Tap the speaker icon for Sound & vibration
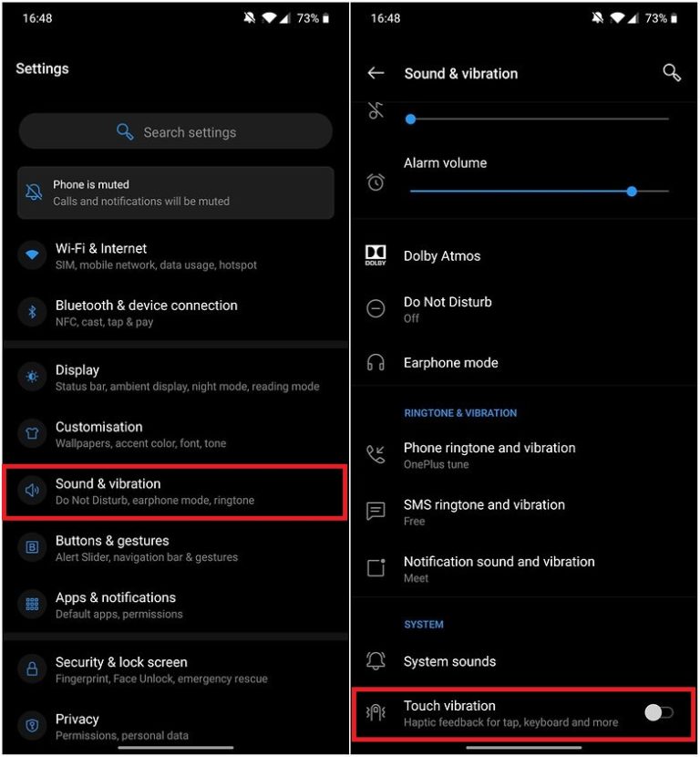Image resolution: width=700 pixels, height=757 pixels. (x=32, y=490)
